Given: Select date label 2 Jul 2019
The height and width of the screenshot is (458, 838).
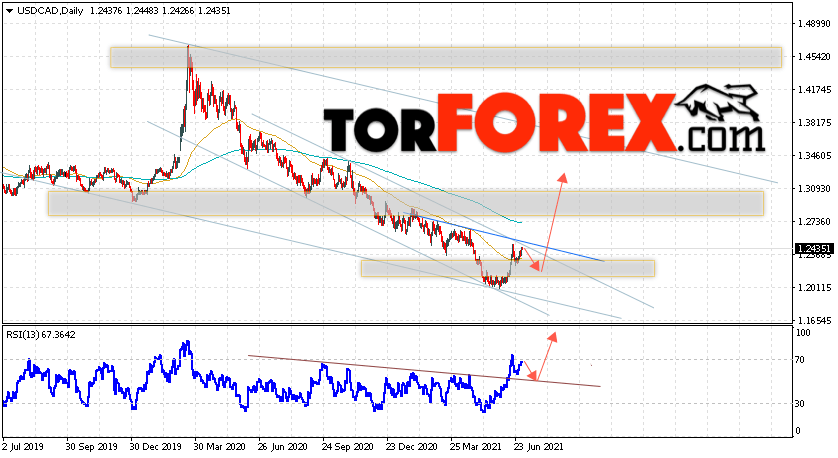Looking at the screenshot, I should [22, 446].
